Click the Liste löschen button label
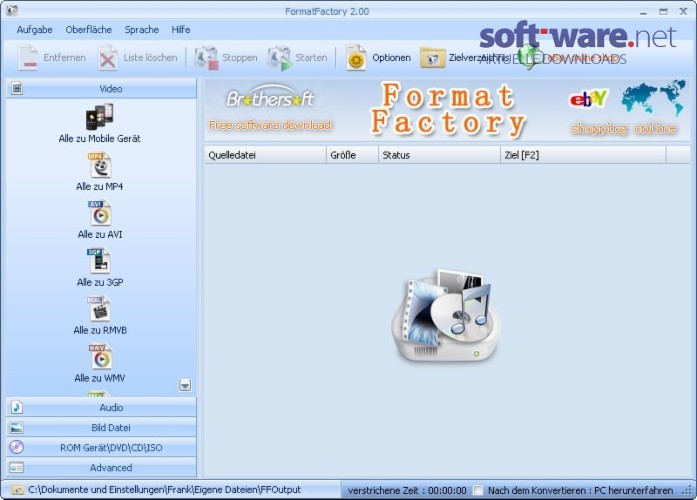The height and width of the screenshot is (500, 697). pyautogui.click(x=150, y=58)
